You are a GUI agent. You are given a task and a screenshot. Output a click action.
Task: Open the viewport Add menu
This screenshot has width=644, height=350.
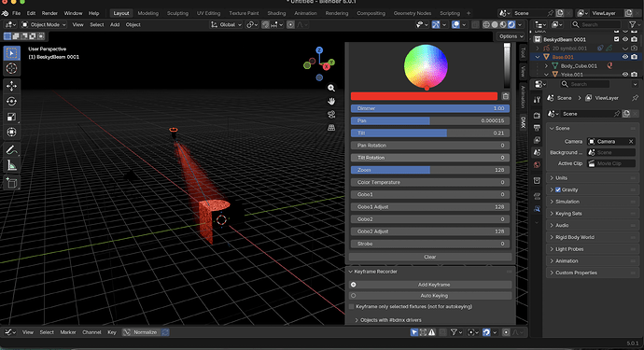pos(115,24)
